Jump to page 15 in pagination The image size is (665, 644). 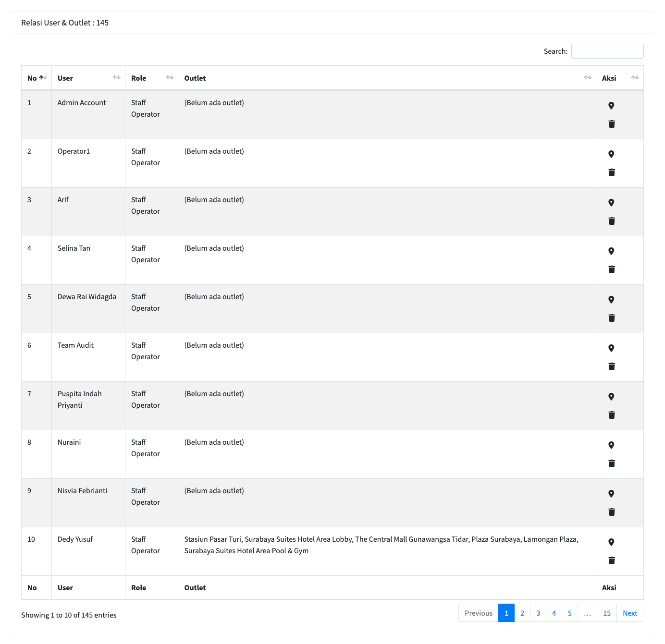(607, 613)
